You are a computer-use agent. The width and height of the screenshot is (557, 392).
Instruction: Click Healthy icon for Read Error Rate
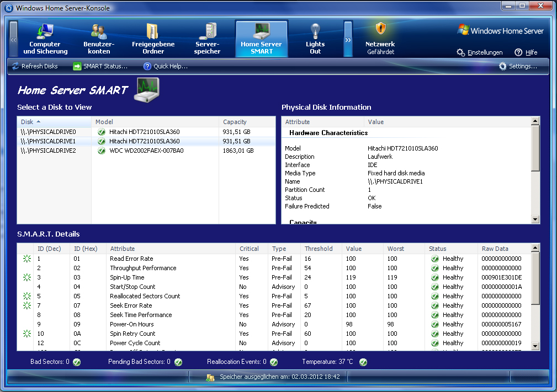point(435,259)
